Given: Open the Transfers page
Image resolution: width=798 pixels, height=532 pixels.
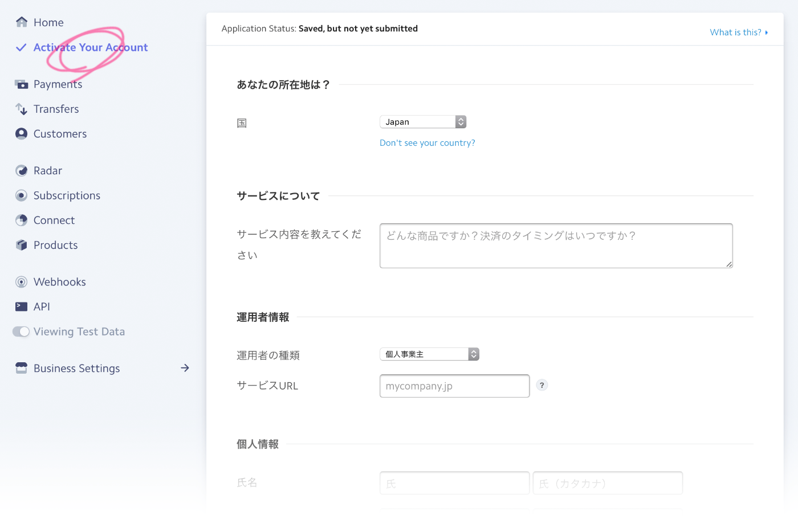Looking at the screenshot, I should click(56, 109).
